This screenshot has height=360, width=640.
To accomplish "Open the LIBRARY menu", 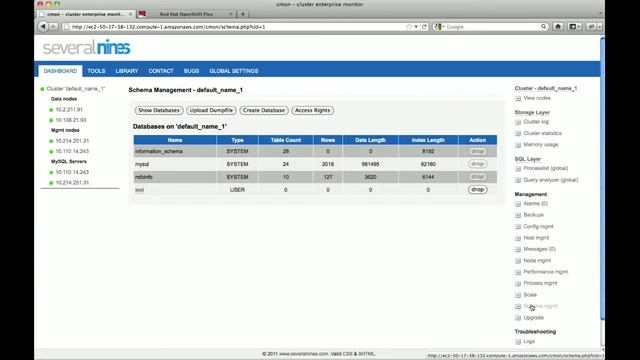I will [x=127, y=71].
